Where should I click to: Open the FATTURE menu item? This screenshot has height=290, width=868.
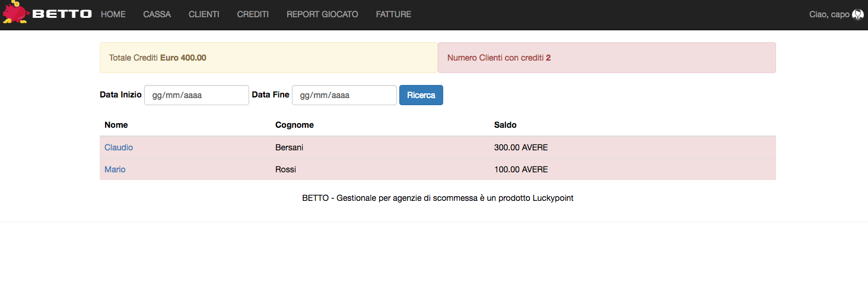point(393,14)
